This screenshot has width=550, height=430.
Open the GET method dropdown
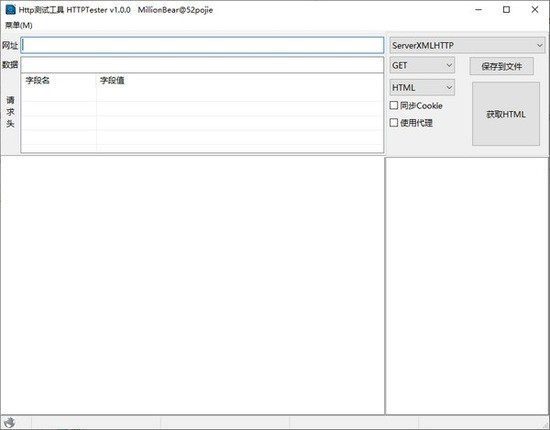coord(422,65)
